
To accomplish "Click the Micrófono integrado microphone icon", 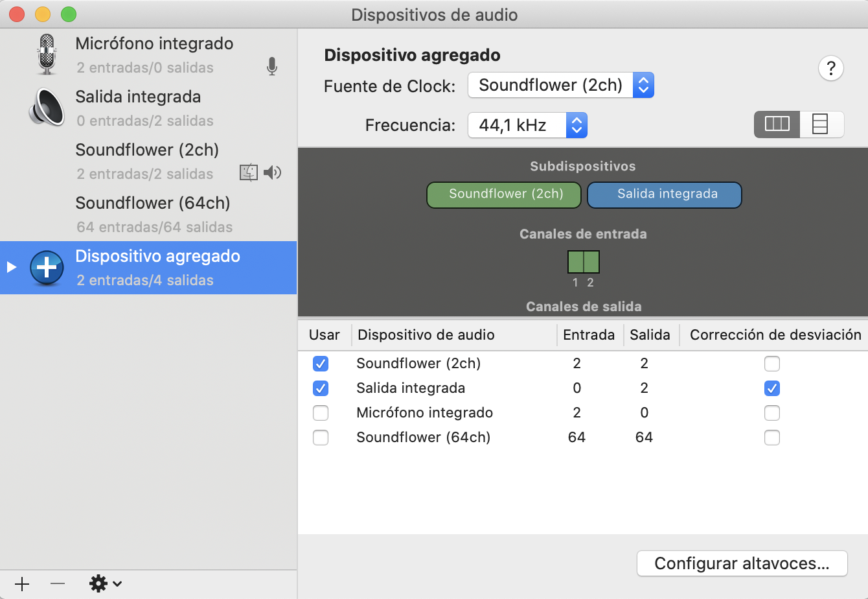I will [x=47, y=54].
